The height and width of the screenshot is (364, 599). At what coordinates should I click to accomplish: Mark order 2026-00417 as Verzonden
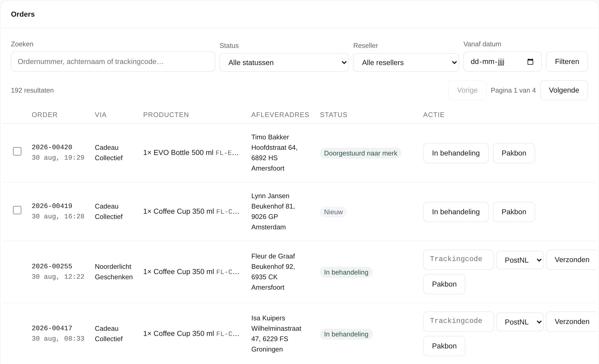pos(572,322)
